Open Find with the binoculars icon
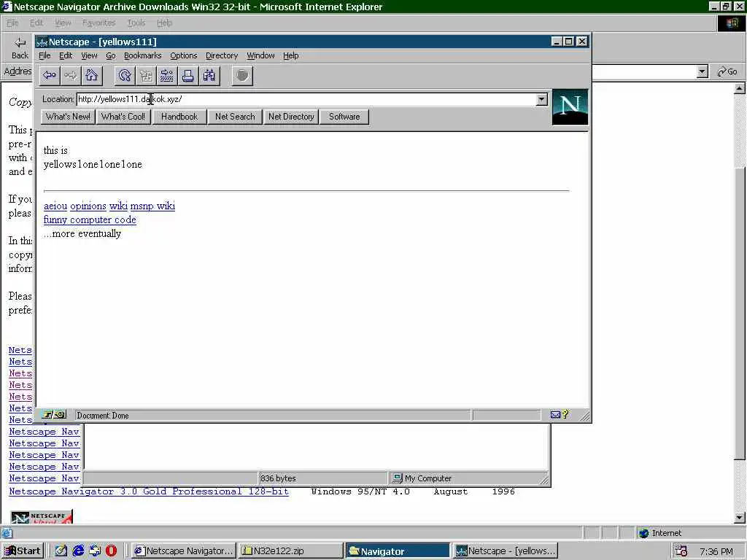The image size is (747, 560). tap(209, 75)
